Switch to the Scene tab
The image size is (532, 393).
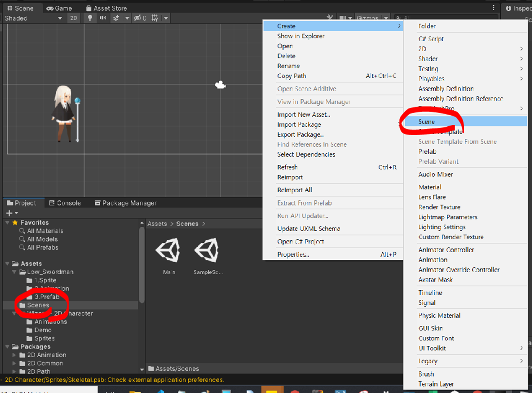(20, 8)
